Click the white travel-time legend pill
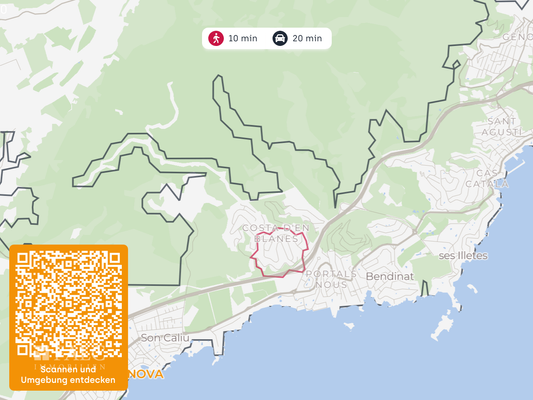The width and height of the screenshot is (533, 400). [x=267, y=38]
